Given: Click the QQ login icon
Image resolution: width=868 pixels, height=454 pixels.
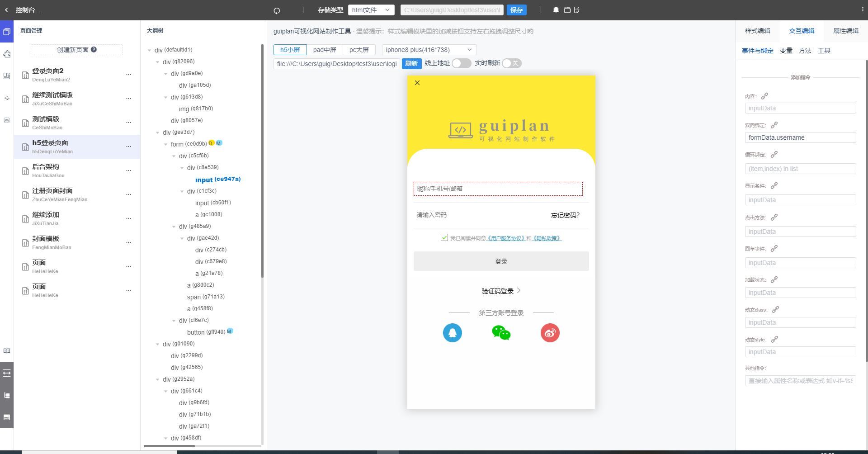Looking at the screenshot, I should 452,333.
